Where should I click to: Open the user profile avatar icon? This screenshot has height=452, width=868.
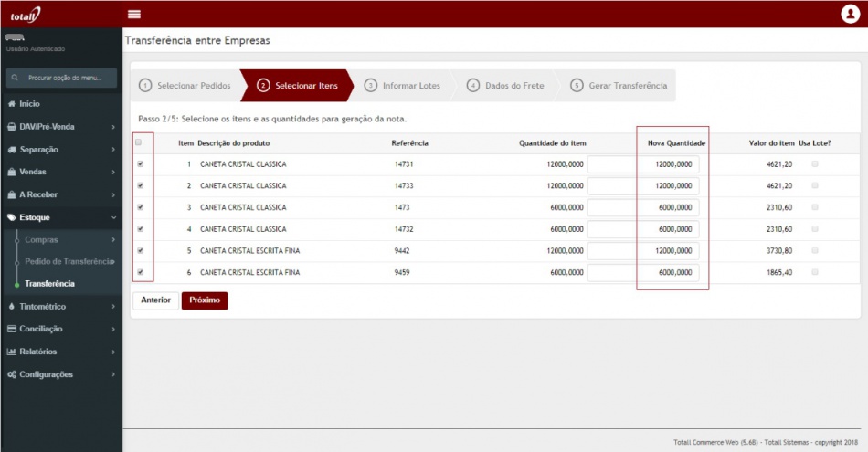tap(850, 14)
